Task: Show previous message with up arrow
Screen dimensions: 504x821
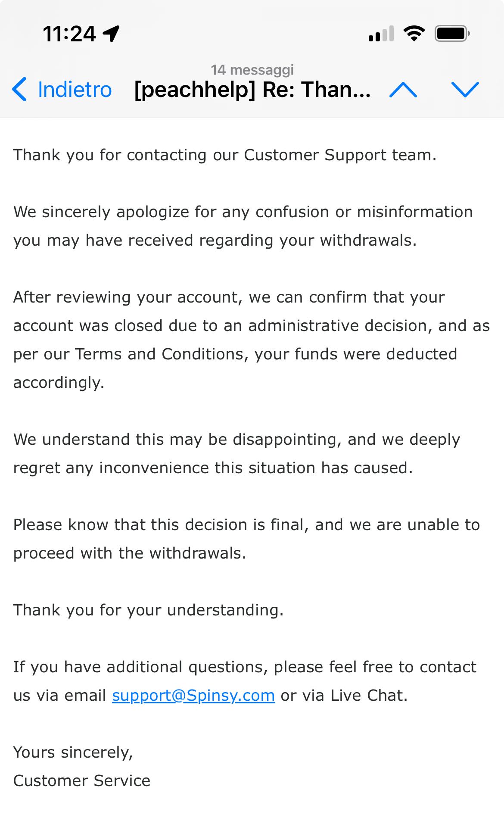Action: [x=403, y=90]
